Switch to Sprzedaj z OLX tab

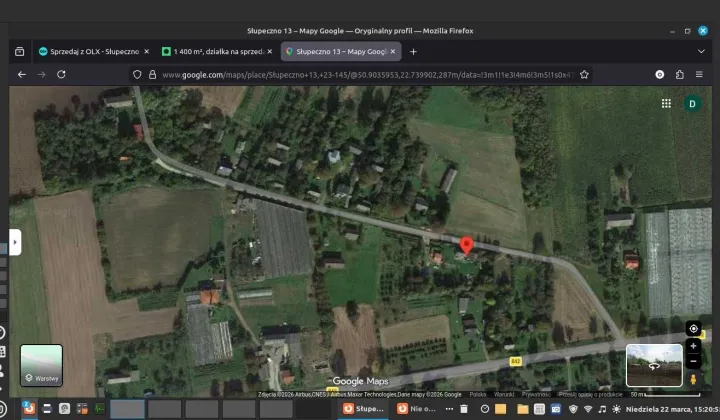[94, 51]
